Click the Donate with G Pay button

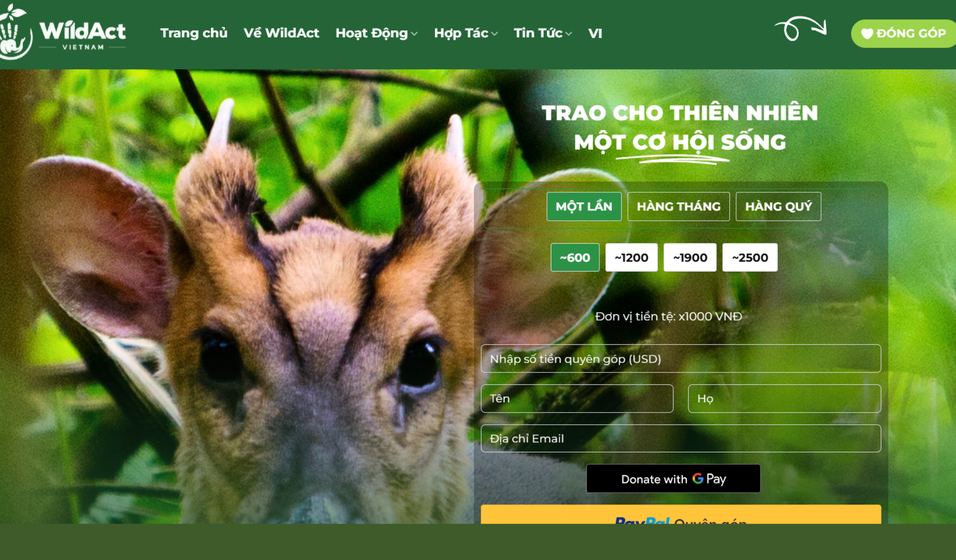673,478
